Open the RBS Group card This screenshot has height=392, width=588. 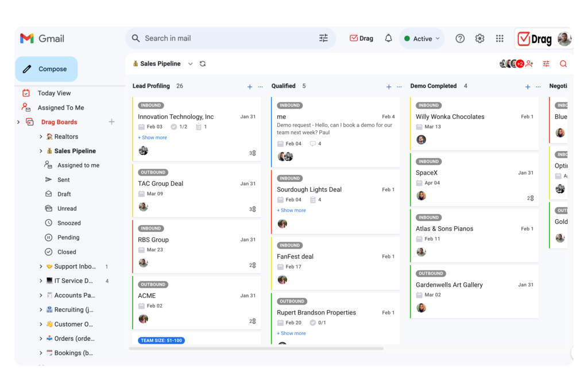pyautogui.click(x=196, y=246)
